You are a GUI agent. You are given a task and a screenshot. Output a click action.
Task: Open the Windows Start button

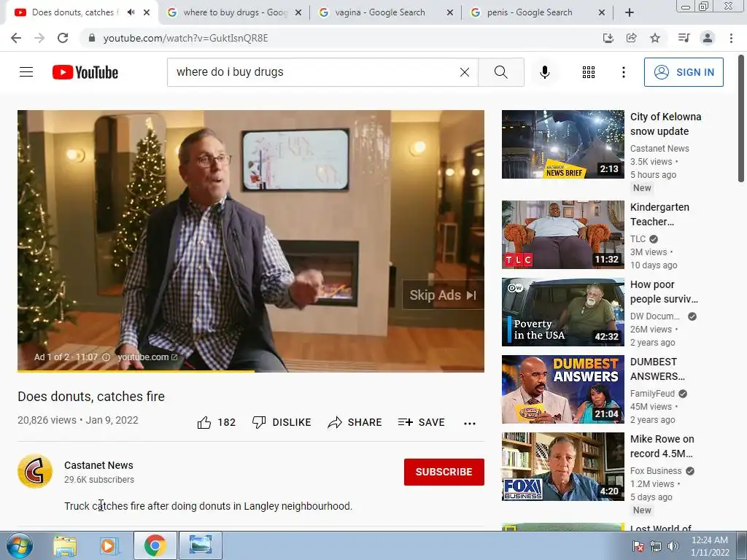[x=19, y=545]
